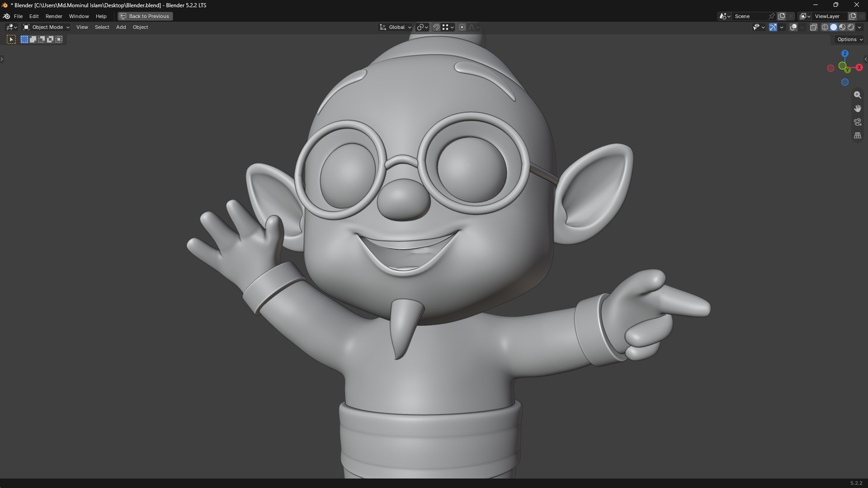Open editor type selector dropdown
This screenshot has width=868, height=488.
(x=11, y=28)
